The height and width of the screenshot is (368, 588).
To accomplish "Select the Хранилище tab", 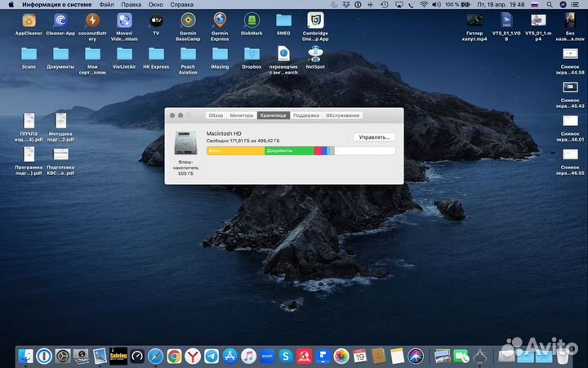I will tap(274, 115).
